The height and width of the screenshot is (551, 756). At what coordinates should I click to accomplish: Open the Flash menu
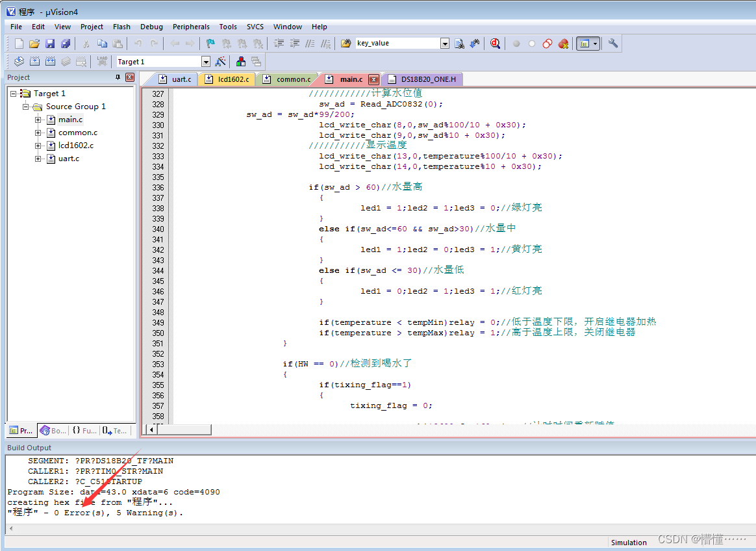[x=121, y=27]
